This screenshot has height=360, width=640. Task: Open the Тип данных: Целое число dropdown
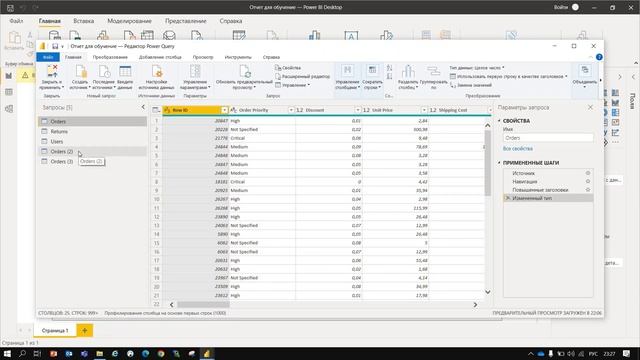(x=477, y=68)
